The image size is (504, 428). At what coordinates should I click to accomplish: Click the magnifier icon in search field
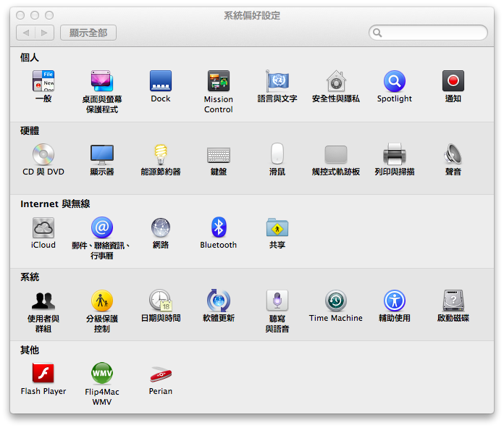[377, 33]
